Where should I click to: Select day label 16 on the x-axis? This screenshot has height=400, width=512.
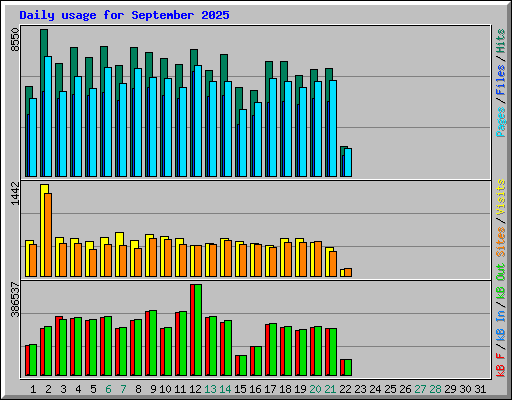pyautogui.click(x=255, y=389)
